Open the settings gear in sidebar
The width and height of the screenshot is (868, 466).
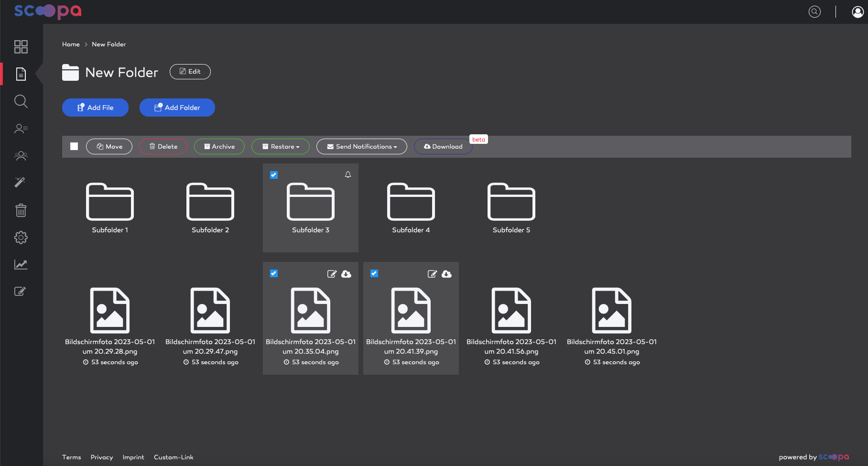click(x=21, y=238)
